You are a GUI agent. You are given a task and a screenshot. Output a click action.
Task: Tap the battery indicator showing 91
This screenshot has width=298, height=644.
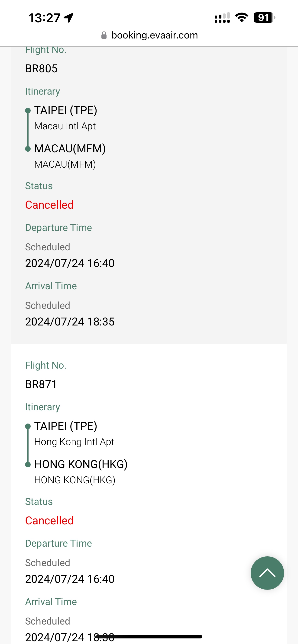(x=264, y=17)
